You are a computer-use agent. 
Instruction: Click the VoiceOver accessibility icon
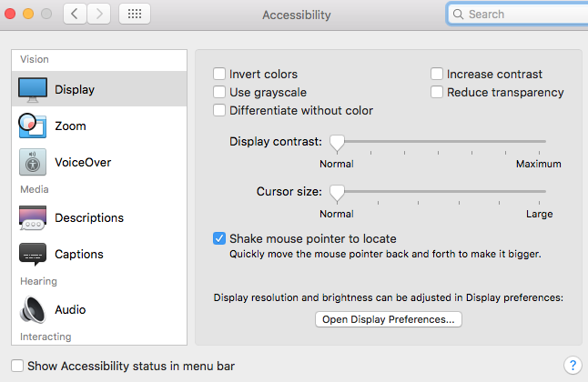(x=33, y=162)
